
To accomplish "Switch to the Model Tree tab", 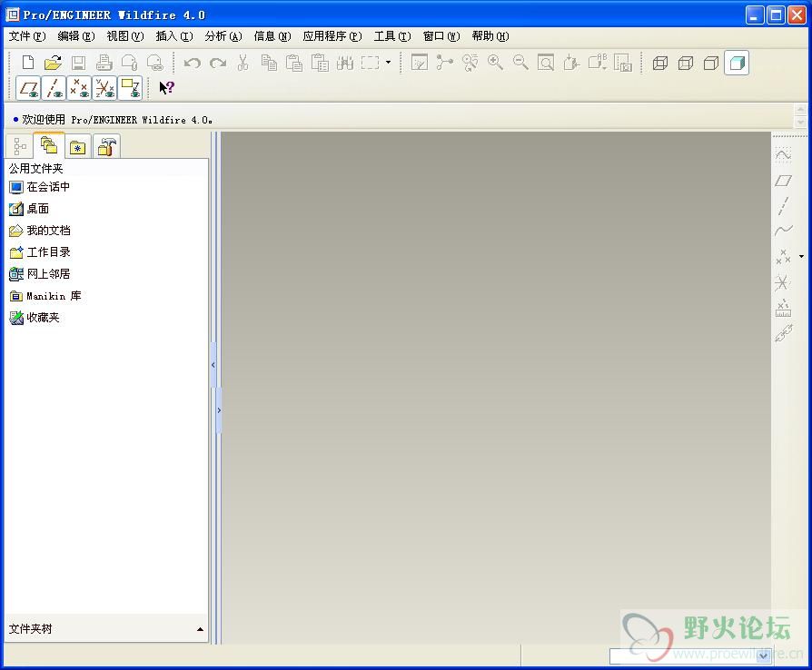I will click(20, 146).
